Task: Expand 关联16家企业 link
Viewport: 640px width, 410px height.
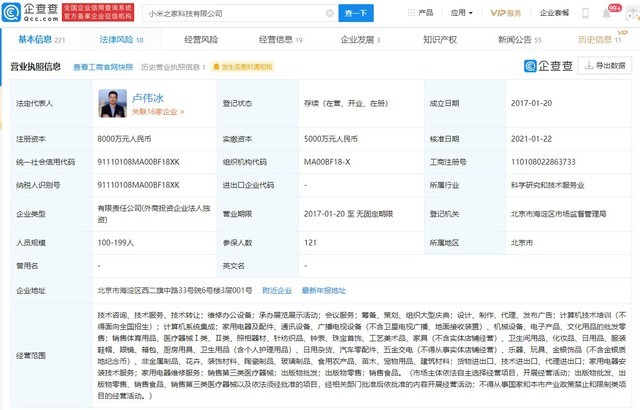Action: [158, 112]
